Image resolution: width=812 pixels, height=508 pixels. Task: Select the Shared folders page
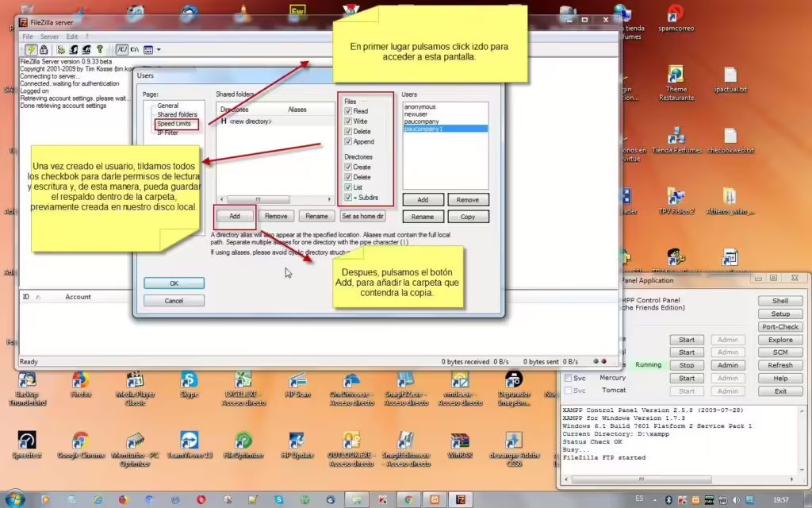177,114
